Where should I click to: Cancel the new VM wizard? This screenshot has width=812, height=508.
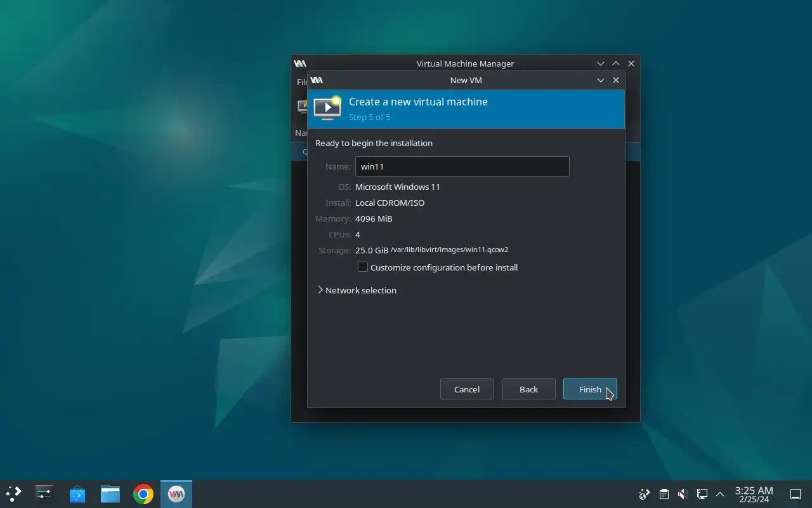[x=467, y=389]
